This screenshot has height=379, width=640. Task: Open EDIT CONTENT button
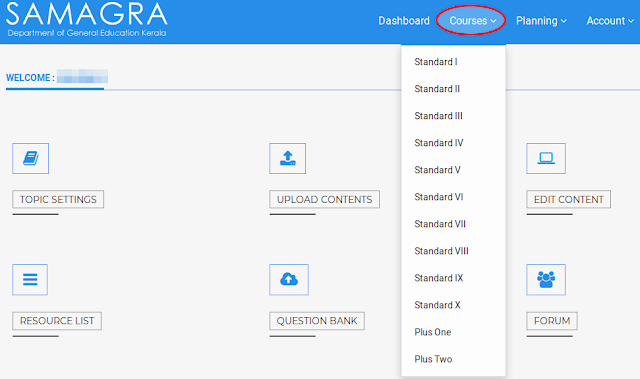click(x=569, y=199)
